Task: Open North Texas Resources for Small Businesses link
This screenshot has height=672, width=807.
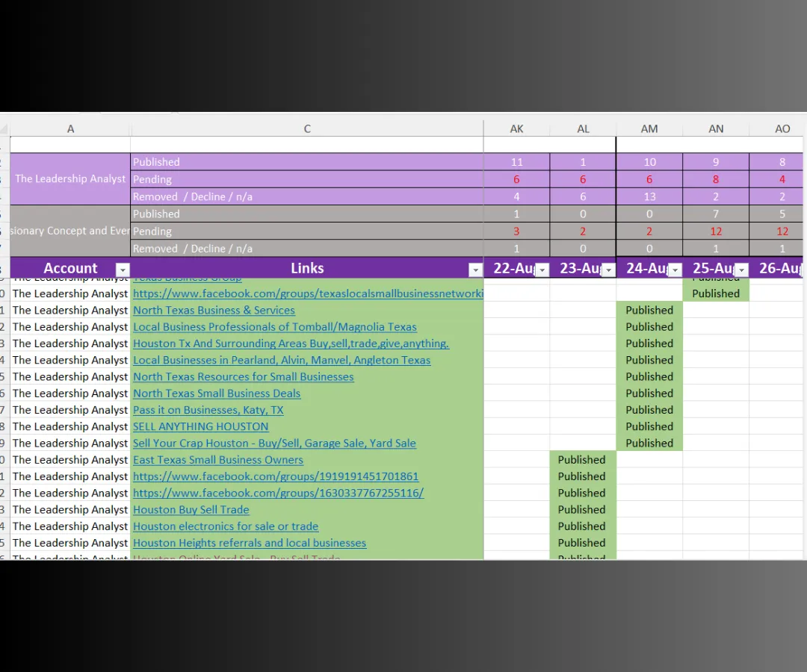Action: point(244,376)
